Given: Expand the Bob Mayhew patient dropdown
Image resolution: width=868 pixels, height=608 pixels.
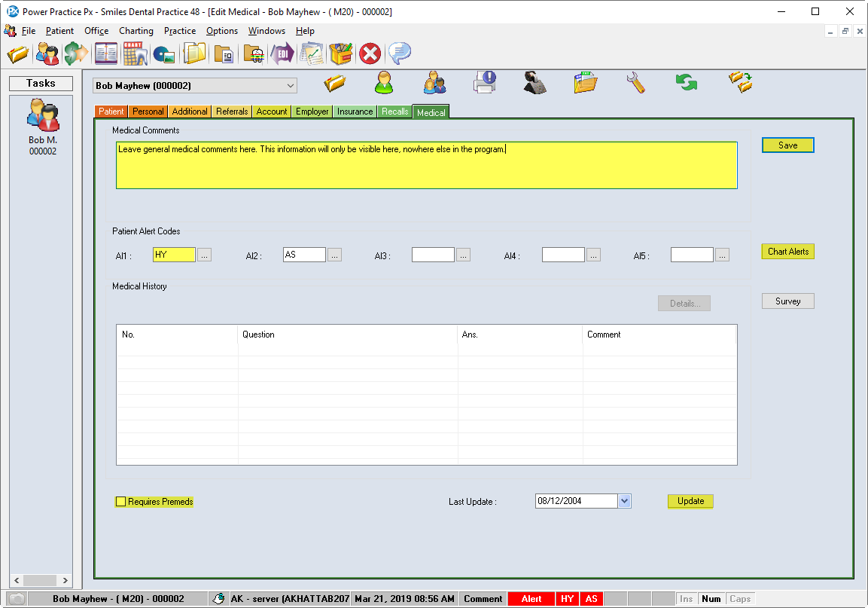Looking at the screenshot, I should (x=291, y=86).
